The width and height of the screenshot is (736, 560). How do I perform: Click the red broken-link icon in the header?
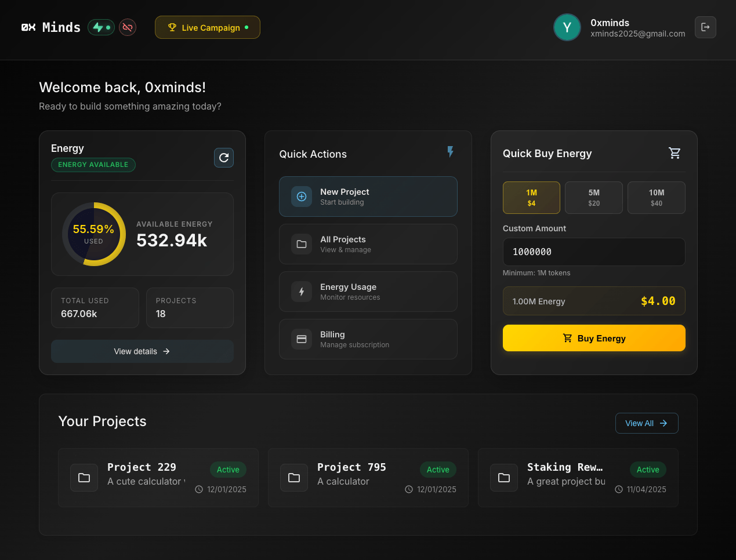pos(127,27)
